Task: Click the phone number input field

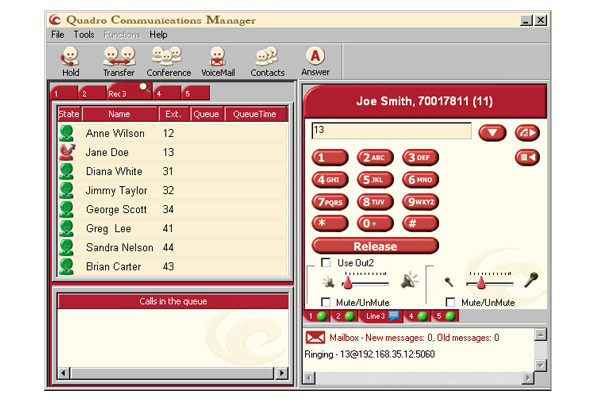Action: (x=391, y=131)
